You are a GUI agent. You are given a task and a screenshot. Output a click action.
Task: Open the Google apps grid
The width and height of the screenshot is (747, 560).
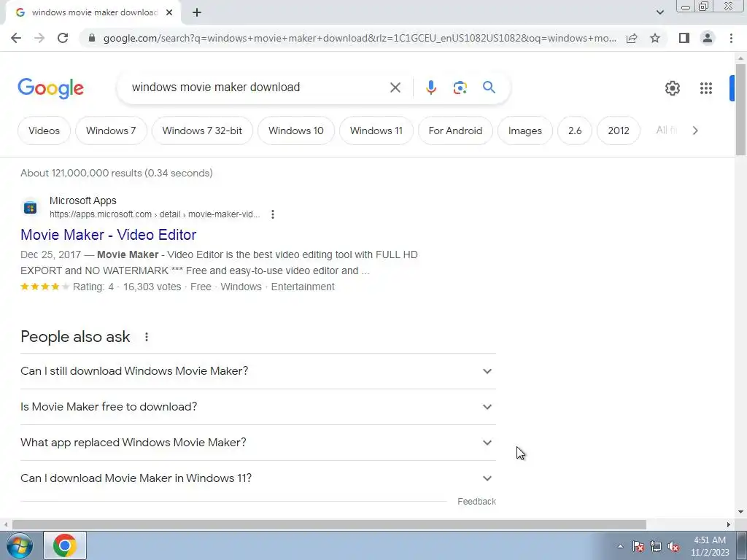point(706,88)
